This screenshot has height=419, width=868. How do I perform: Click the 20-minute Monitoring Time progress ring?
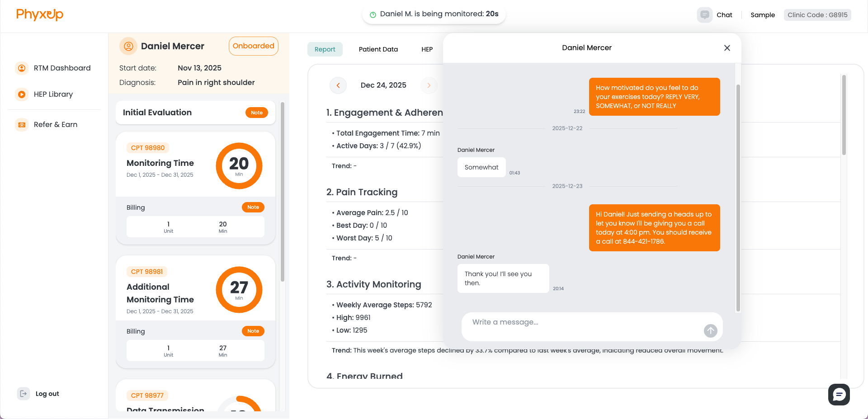(x=239, y=165)
